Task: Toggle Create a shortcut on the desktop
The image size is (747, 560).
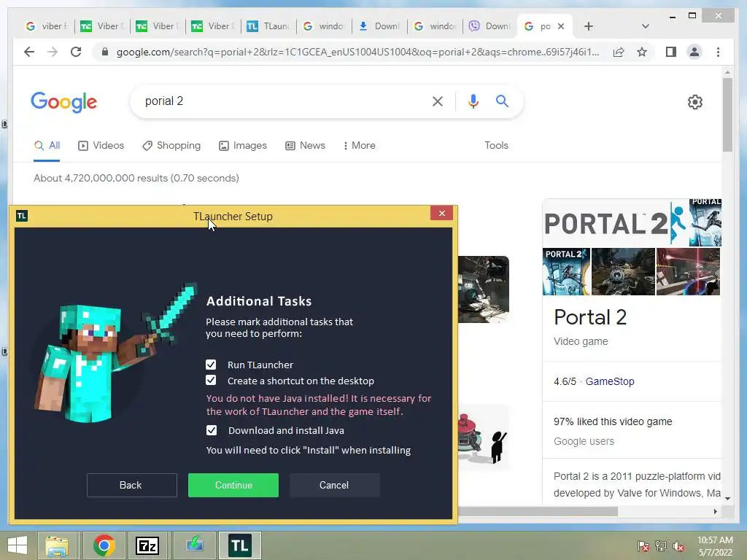Action: pos(211,380)
